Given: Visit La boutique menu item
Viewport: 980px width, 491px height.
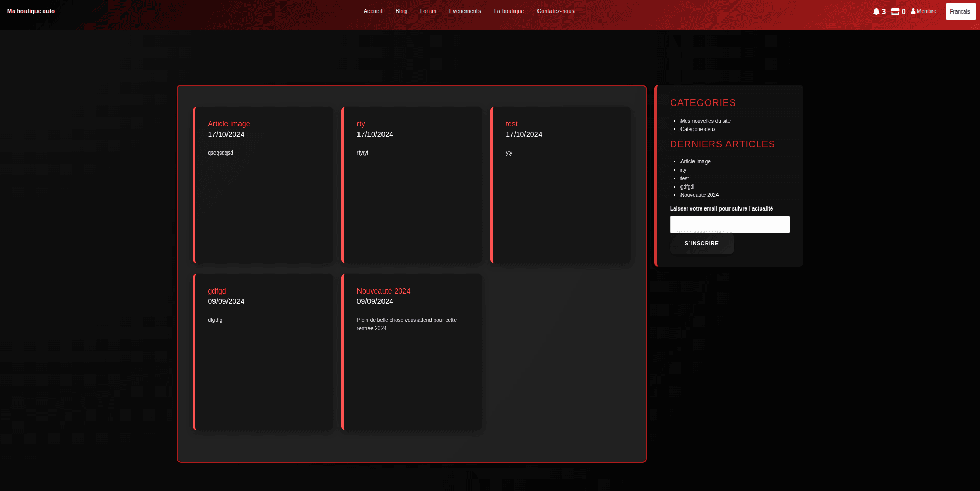Looking at the screenshot, I should point(509,11).
